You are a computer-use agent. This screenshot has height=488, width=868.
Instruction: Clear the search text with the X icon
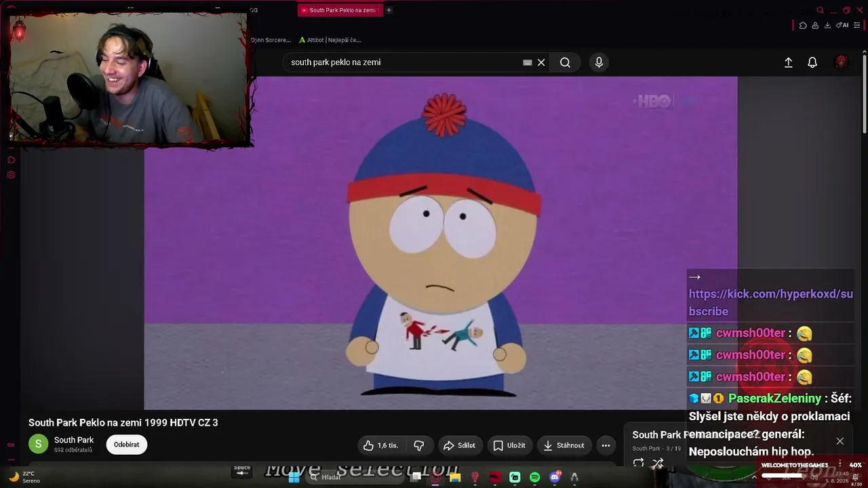541,62
